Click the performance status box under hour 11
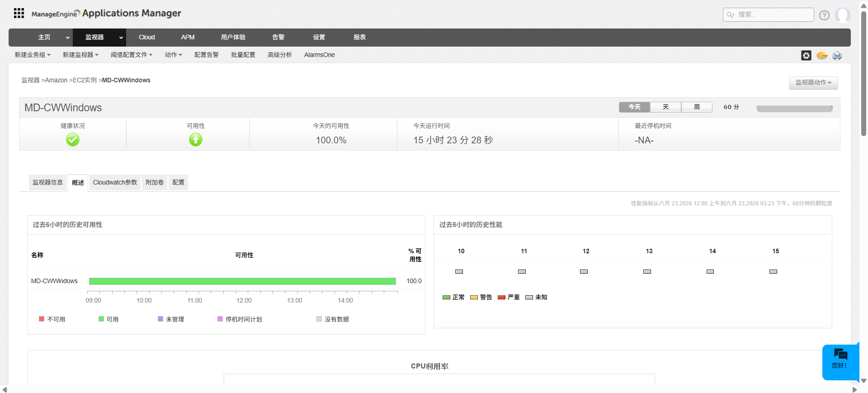868x393 pixels. [522, 271]
